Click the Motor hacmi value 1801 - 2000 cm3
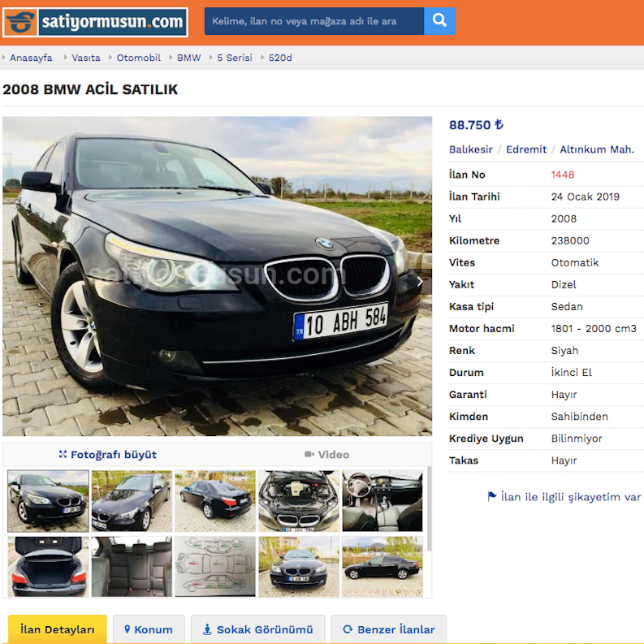Screen dimensions: 644x644 tap(594, 329)
